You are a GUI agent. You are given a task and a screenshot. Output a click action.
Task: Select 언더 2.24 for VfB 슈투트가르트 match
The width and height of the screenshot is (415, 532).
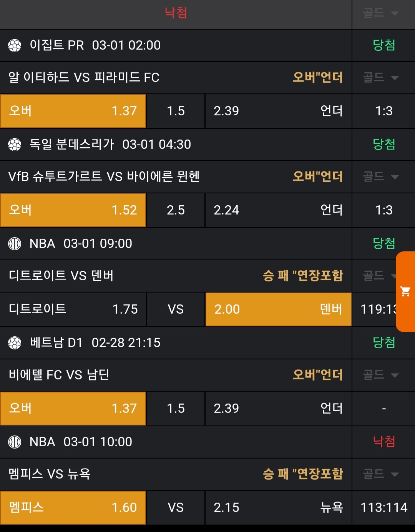coord(278,210)
